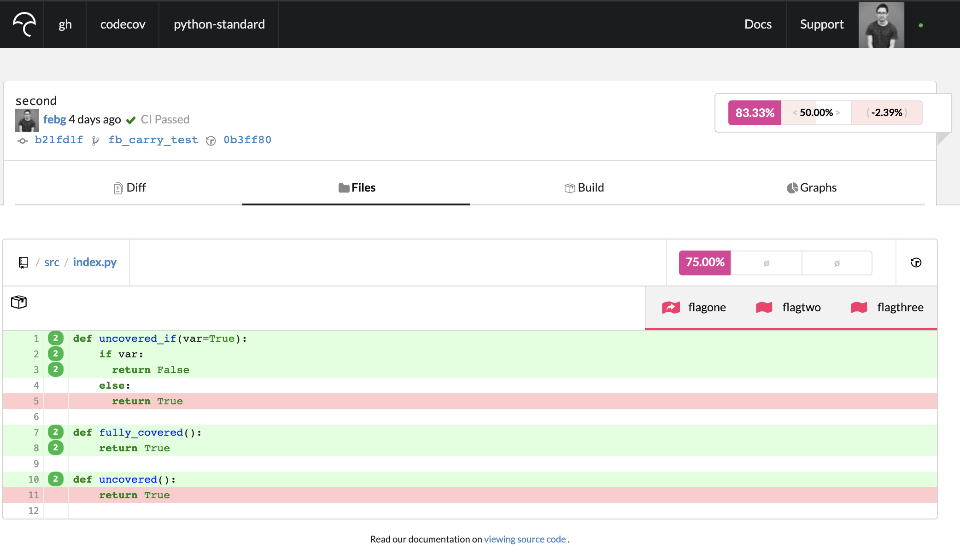Click the fb_carry_test branch link
This screenshot has width=960, height=560.
(x=153, y=140)
